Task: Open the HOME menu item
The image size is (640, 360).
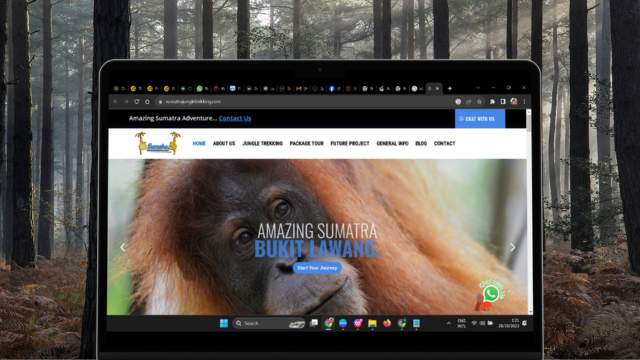Action: (199, 143)
